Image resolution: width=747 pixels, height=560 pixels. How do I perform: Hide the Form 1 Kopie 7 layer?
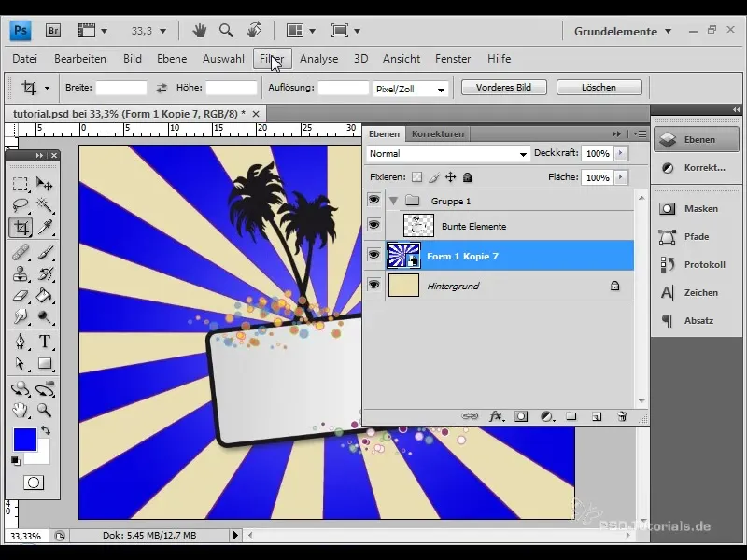pyautogui.click(x=374, y=255)
